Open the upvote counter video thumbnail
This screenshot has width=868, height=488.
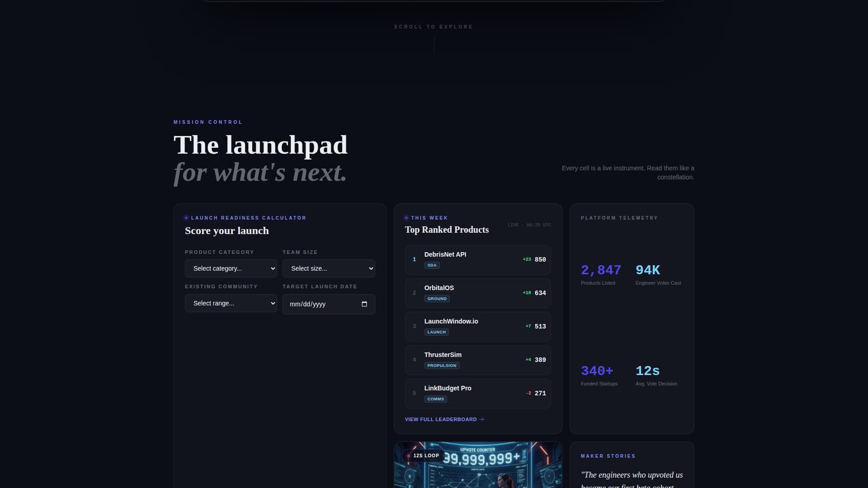pos(478,465)
